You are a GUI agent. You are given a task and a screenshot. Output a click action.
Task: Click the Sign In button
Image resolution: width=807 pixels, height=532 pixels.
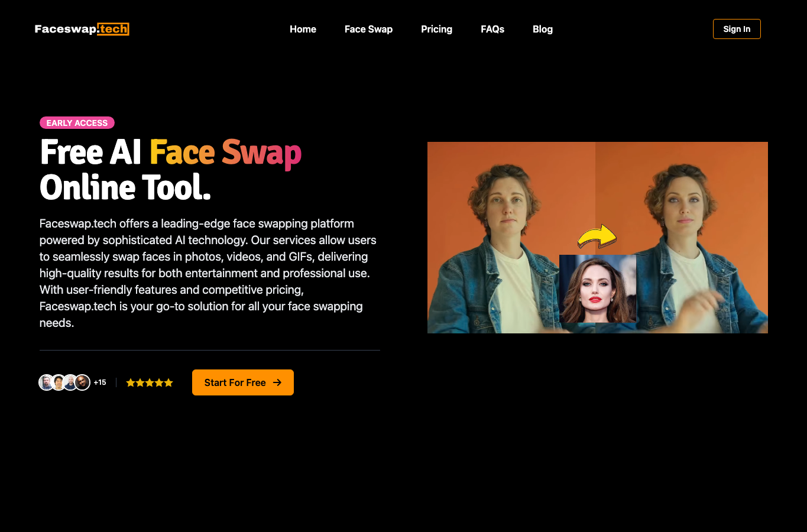[737, 29]
